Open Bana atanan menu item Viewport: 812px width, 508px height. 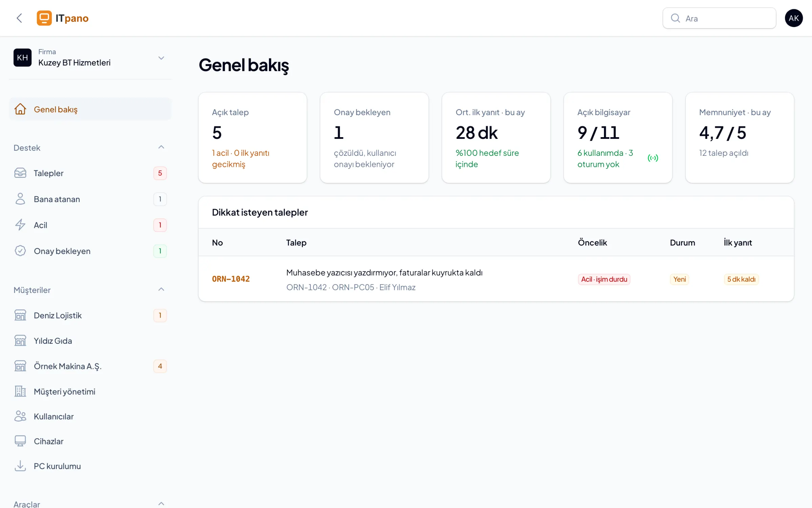(x=90, y=199)
